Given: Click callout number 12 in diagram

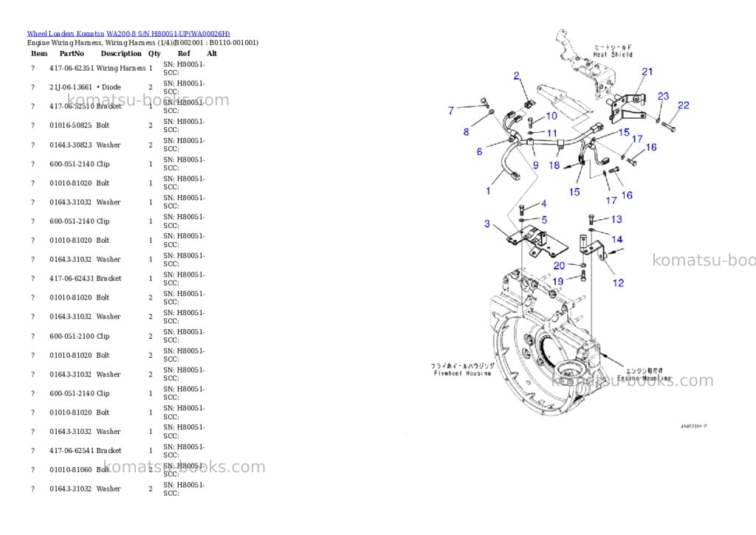Looking at the screenshot, I should [618, 283].
